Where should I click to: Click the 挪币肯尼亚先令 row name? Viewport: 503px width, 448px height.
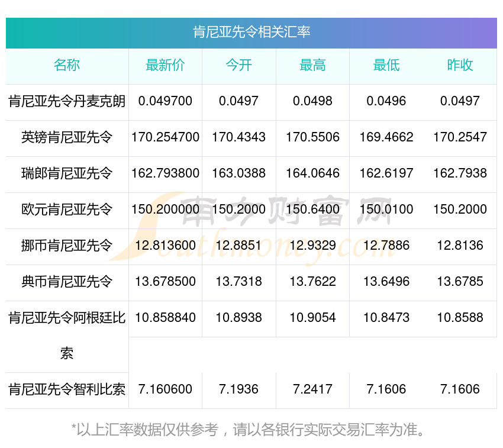[67, 246]
